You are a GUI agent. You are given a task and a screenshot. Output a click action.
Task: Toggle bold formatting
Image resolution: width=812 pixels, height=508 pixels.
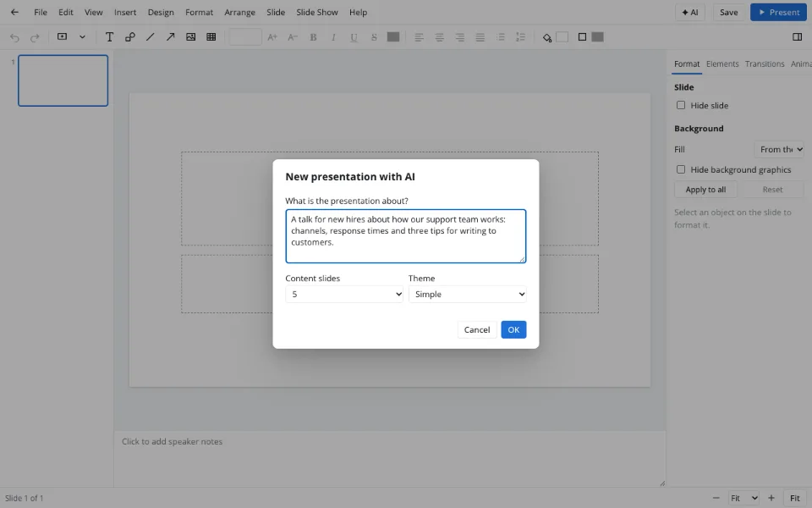pyautogui.click(x=313, y=36)
